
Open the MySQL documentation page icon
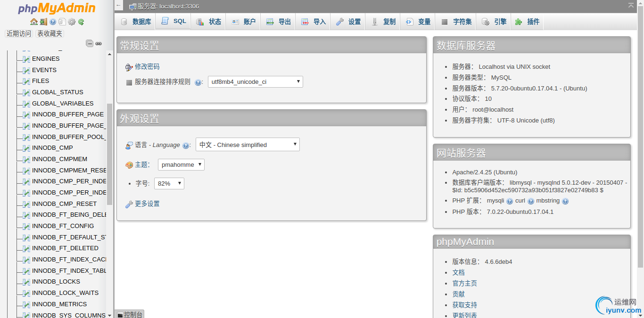[62, 22]
